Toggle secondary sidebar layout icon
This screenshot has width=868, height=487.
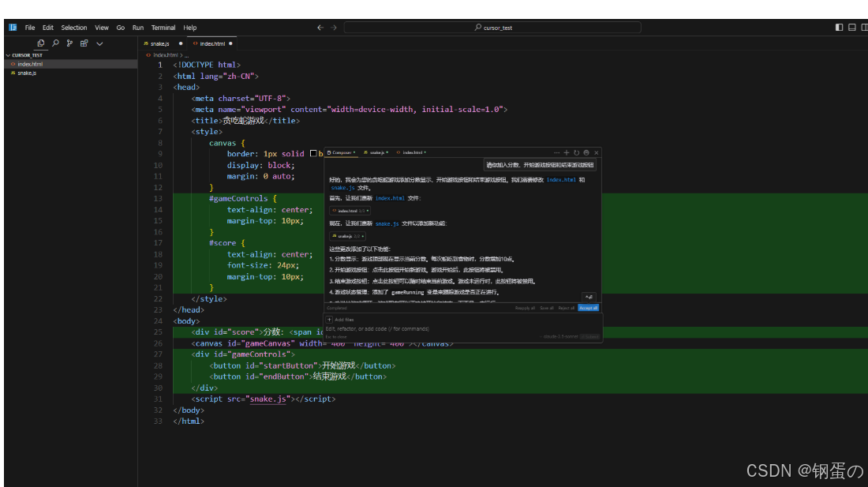point(864,27)
